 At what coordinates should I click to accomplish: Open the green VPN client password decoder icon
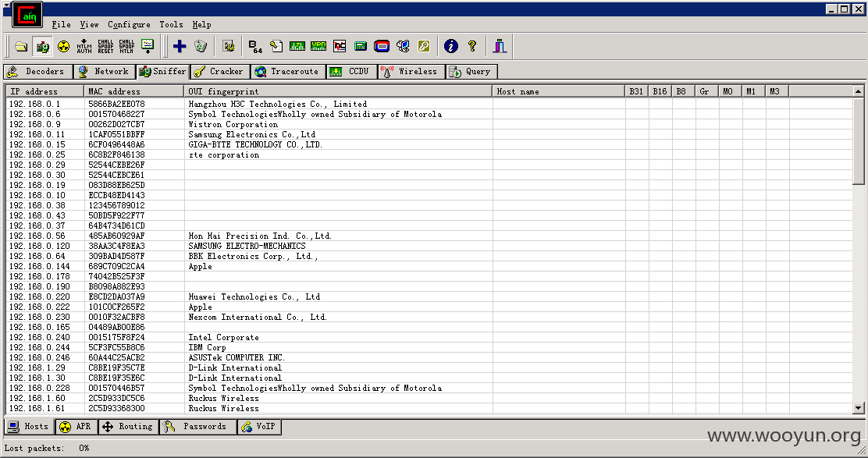(x=318, y=47)
